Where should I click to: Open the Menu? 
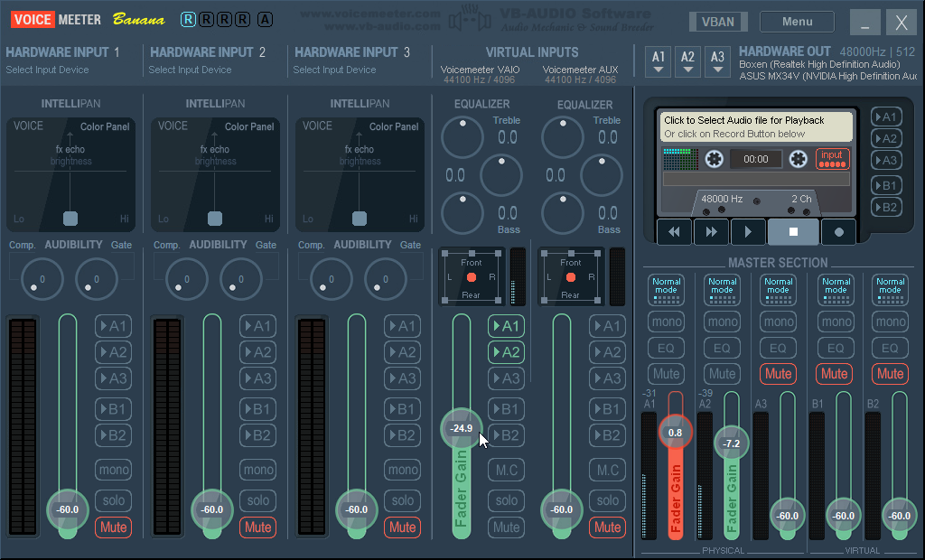coord(796,21)
